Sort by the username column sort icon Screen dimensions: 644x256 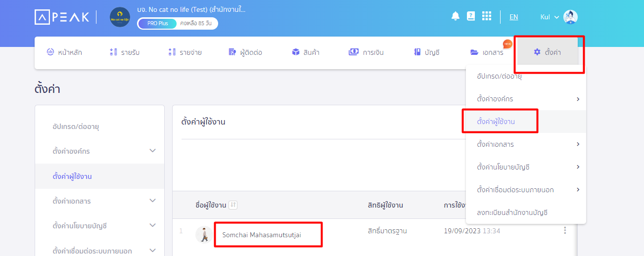233,205
